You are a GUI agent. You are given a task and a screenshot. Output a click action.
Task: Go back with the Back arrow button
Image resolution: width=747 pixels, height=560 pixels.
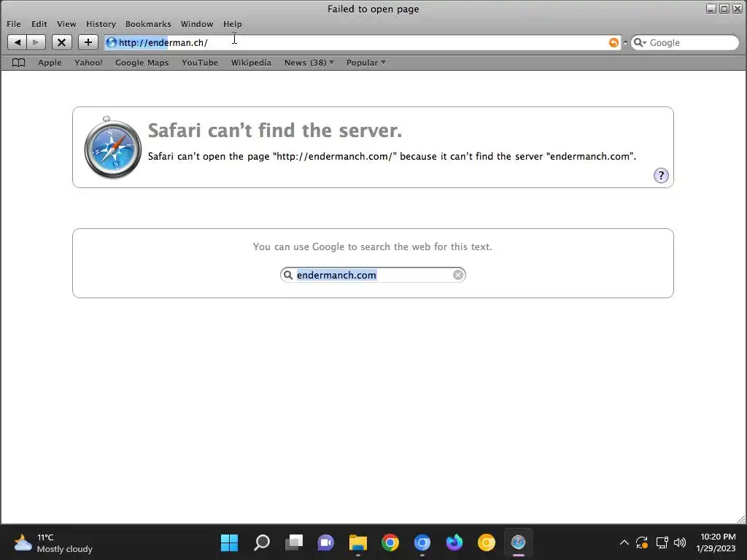18,42
